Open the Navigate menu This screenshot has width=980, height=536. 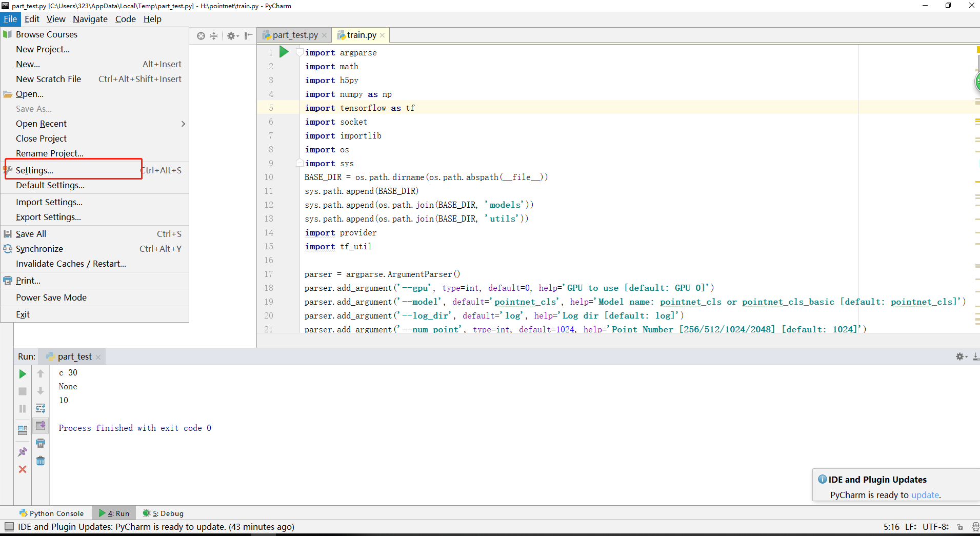click(x=90, y=19)
